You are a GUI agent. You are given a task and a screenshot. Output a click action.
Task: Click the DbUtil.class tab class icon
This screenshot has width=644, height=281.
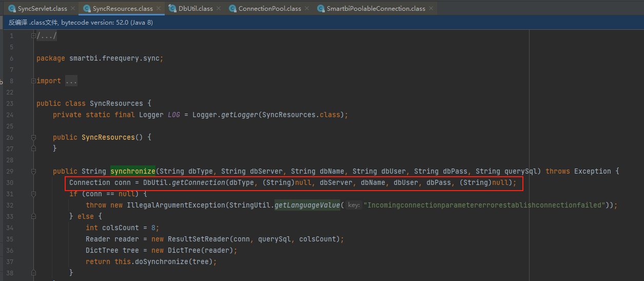(172, 9)
